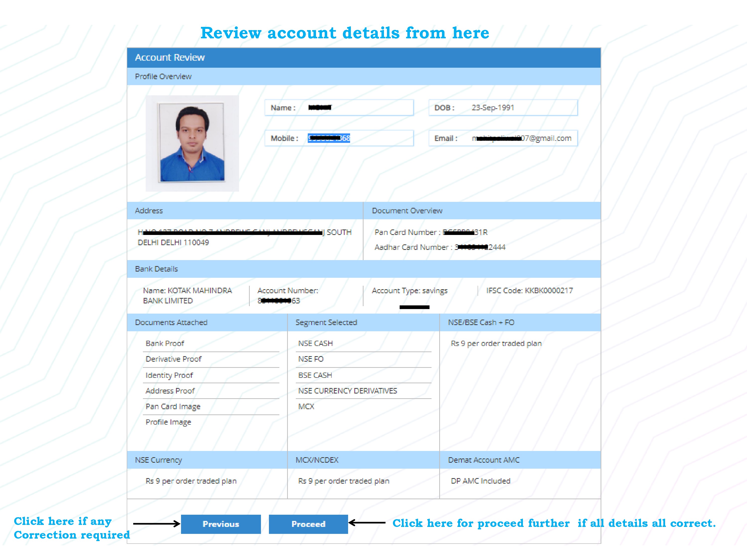Select the Profile Image entry
Screen dimensions: 747x560
(x=168, y=422)
